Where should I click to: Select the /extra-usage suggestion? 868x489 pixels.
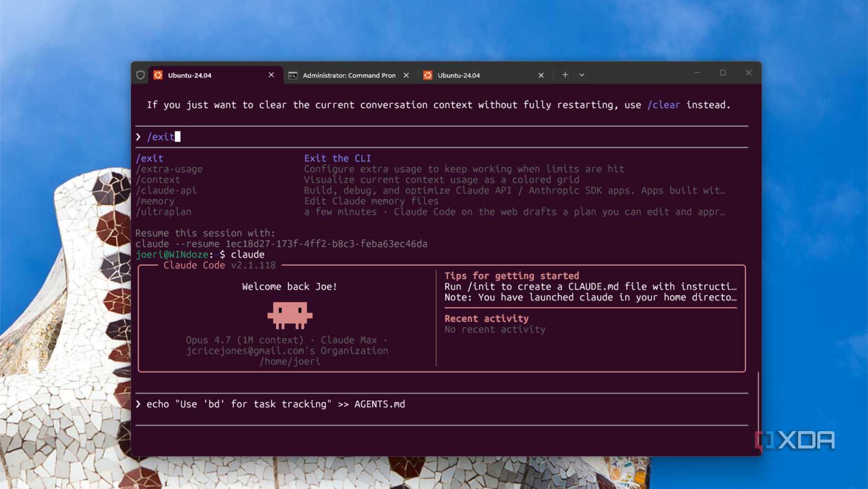pos(169,169)
